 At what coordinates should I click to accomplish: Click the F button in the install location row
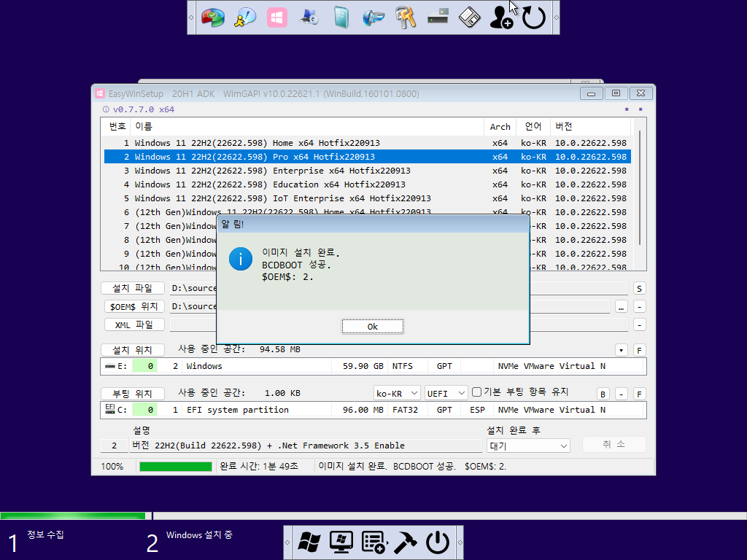639,351
